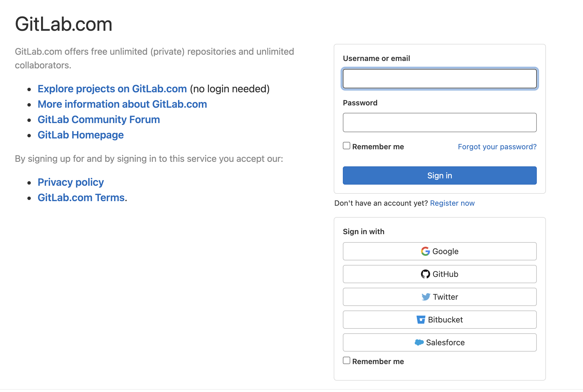This screenshot has height=392, width=583.
Task: Go to GitLab Homepage link
Action: [80, 135]
